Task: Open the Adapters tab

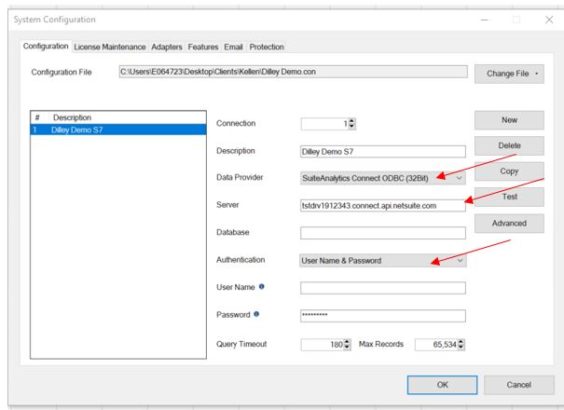Action: tap(167, 47)
